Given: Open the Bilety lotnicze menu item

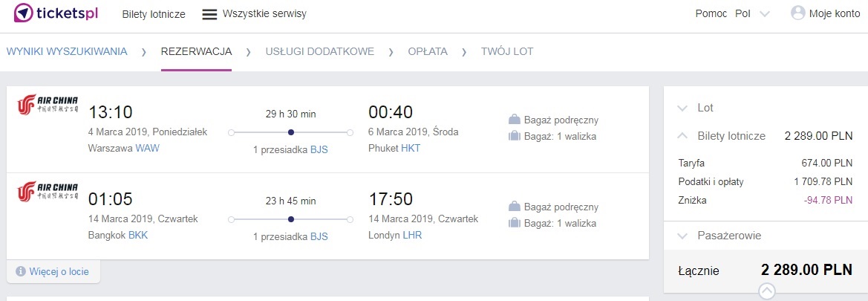Looking at the screenshot, I should tap(154, 14).
